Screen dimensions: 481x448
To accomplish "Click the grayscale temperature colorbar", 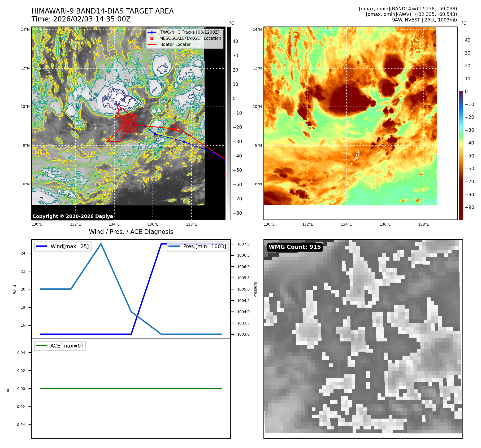I will pos(229,123).
